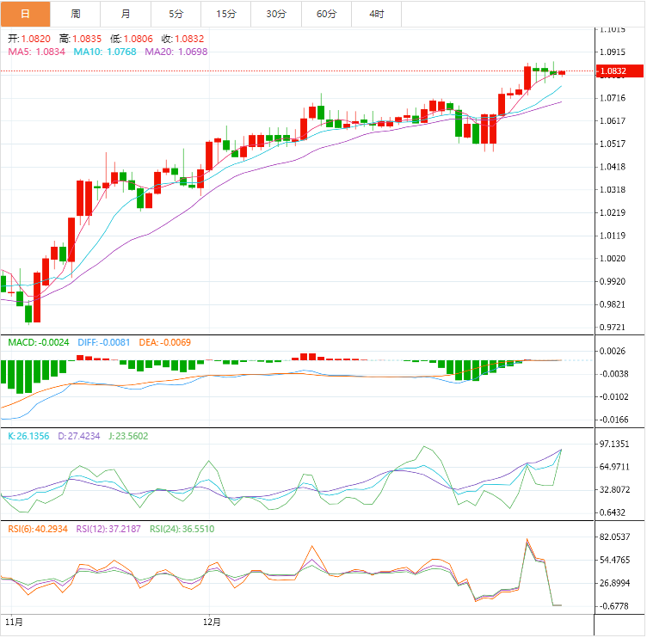Image resolution: width=647 pixels, height=644 pixels.
Task: Select the RSI(6) indicator label
Action: click(38, 529)
